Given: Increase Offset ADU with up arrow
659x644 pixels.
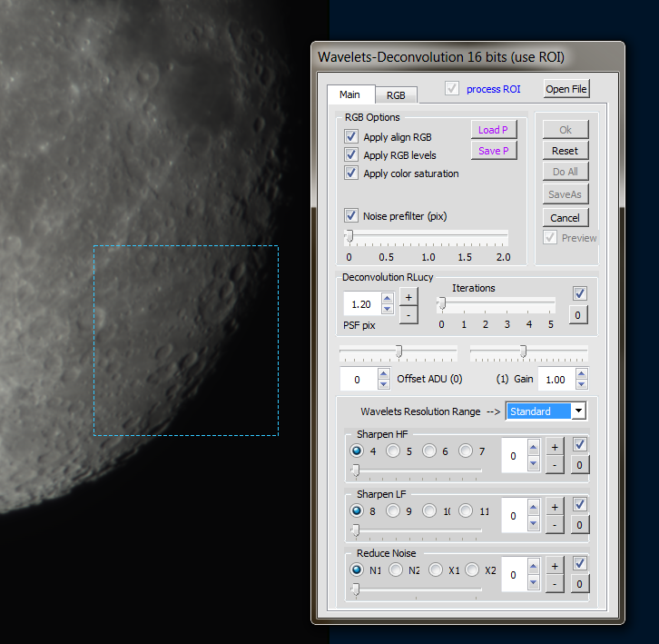Looking at the screenshot, I should click(x=384, y=373).
